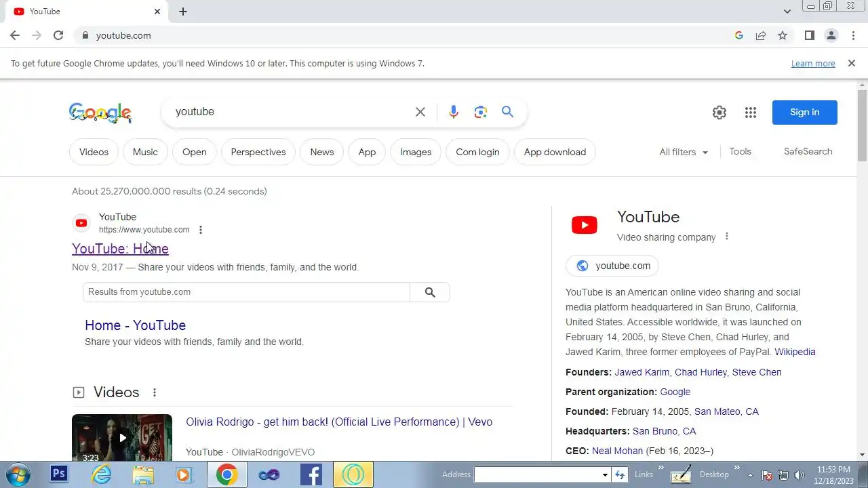Open the Learn more link
Screen dimensions: 868x488
click(x=813, y=64)
